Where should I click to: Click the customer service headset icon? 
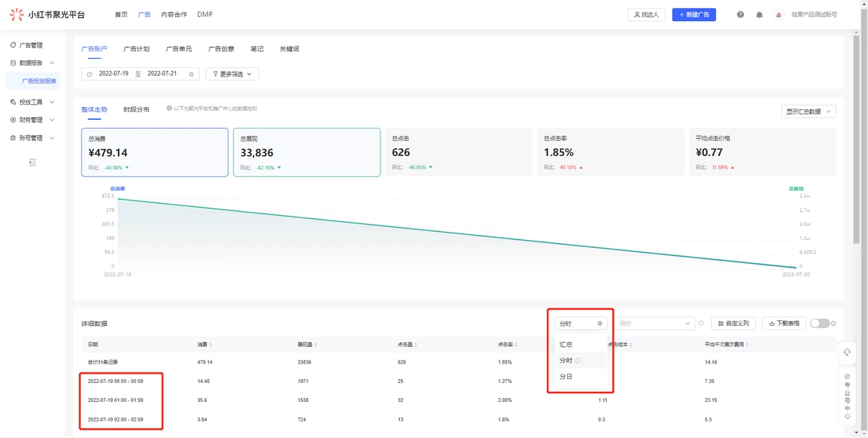click(847, 352)
